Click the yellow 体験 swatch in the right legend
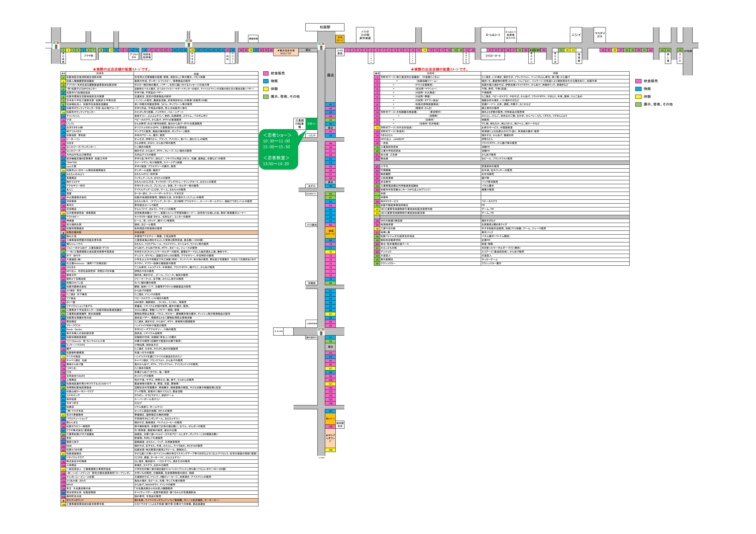This screenshot has width=756, height=534. coord(638,97)
